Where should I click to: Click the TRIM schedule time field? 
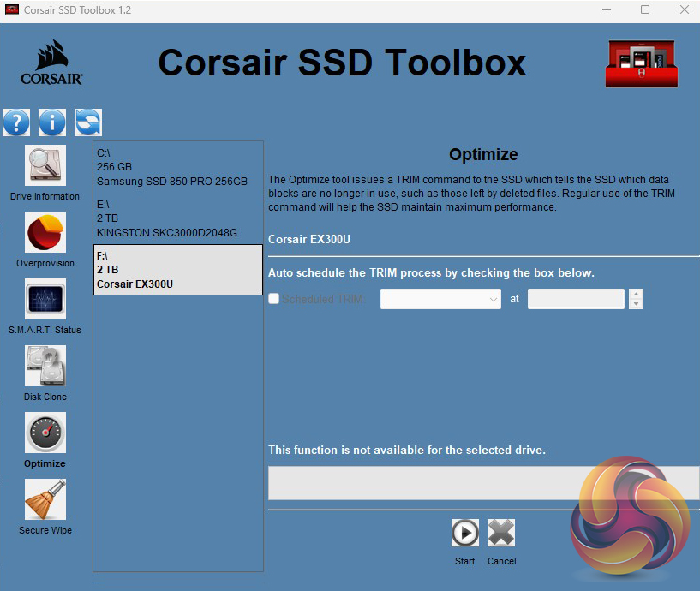(x=576, y=299)
